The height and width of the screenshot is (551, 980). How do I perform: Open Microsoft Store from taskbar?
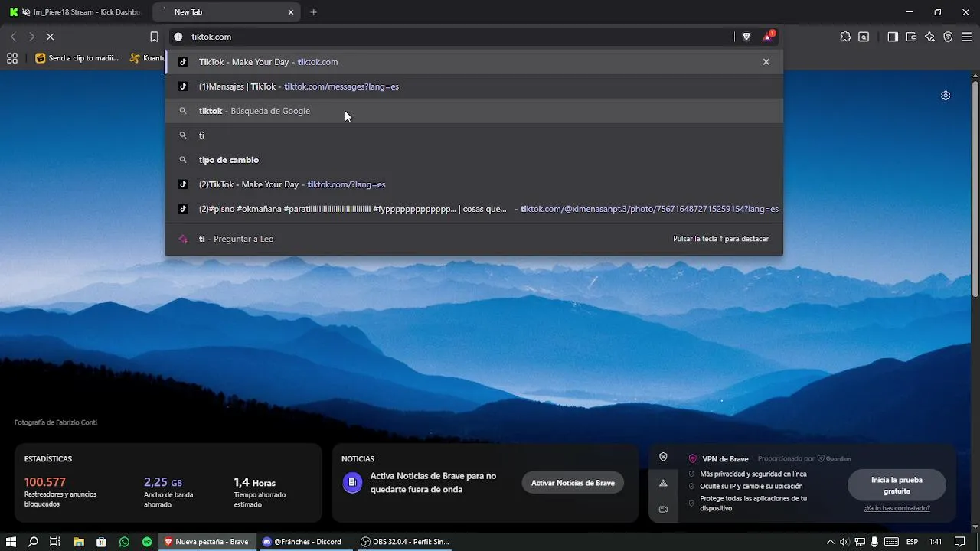101,542
